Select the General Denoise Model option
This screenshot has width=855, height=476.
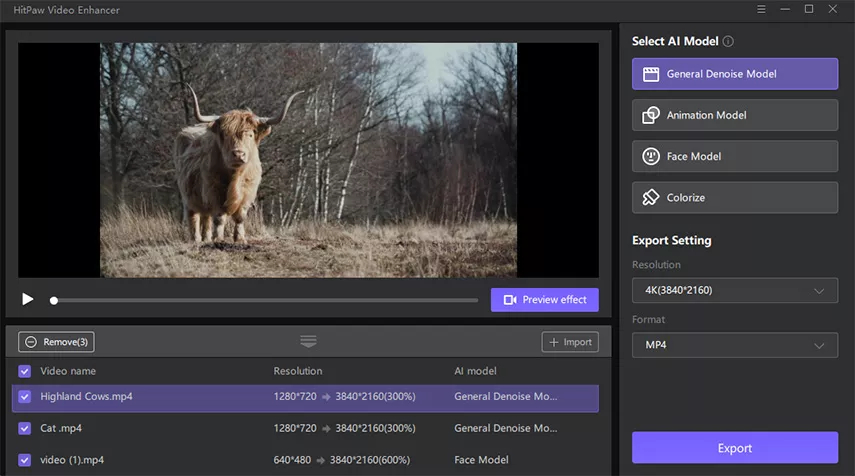[x=734, y=74]
